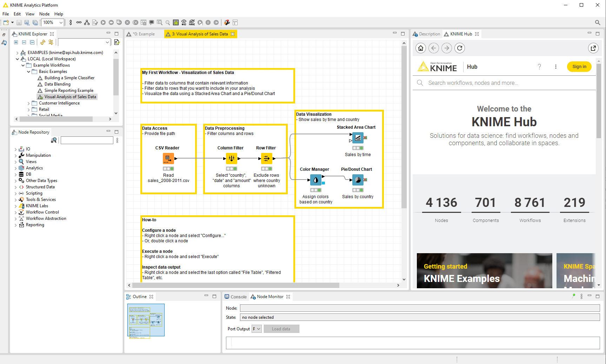This screenshot has height=364, width=606.
Task: Open workflow editor settings icon
Action: pyautogui.click(x=227, y=22)
